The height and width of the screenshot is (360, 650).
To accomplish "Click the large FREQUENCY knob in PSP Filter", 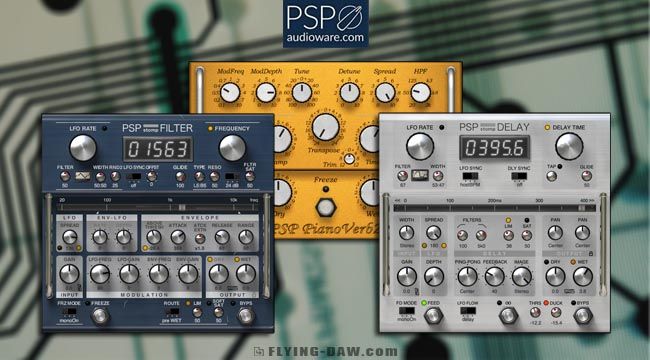I will pos(232,148).
